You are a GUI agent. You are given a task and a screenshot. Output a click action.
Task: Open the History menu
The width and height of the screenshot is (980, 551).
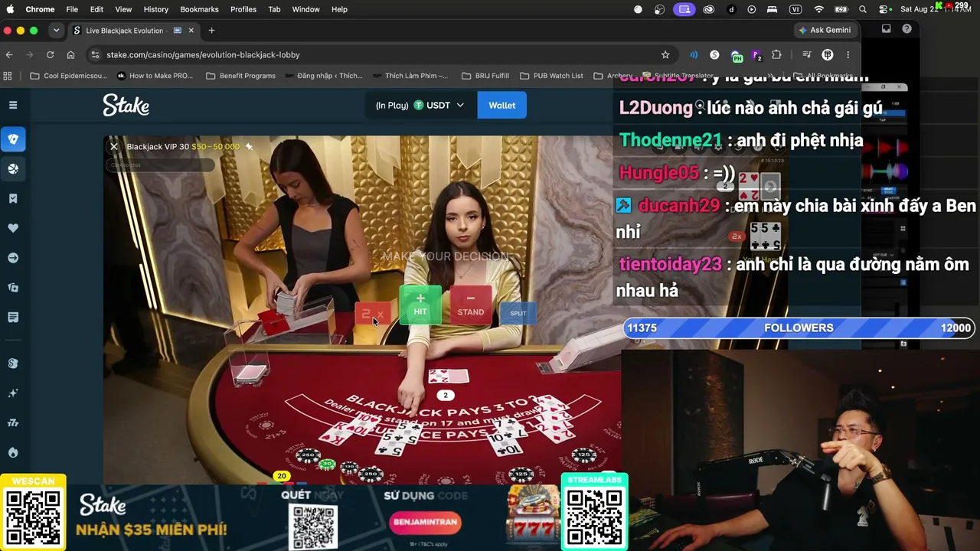(155, 9)
